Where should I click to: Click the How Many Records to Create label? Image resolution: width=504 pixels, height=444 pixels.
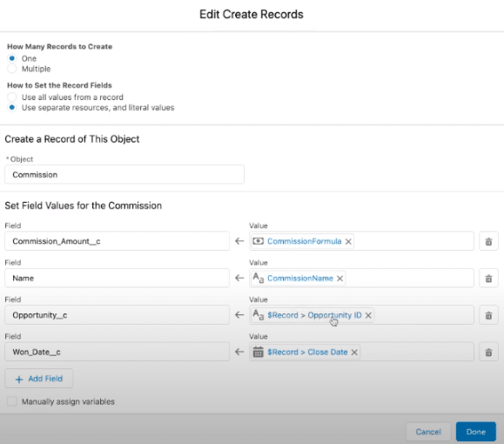tap(60, 47)
